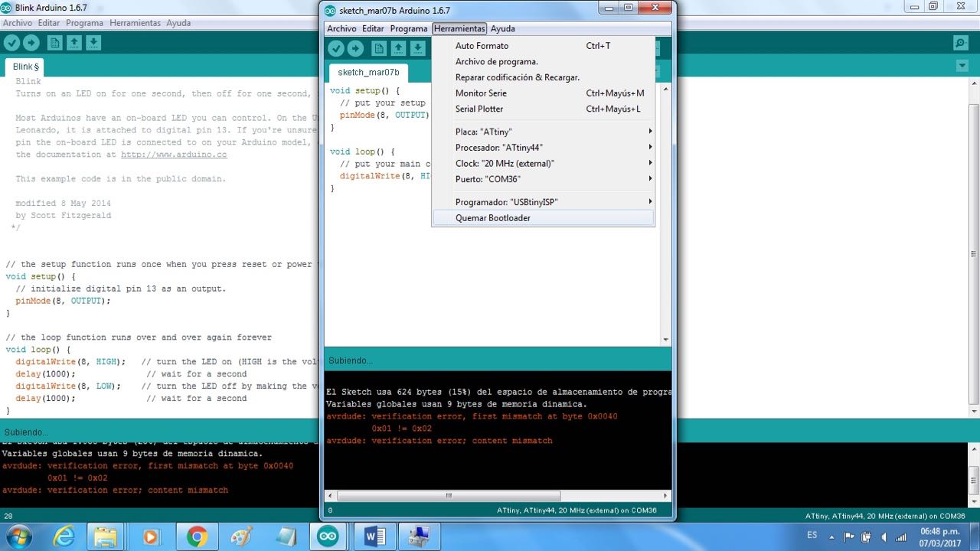Click horizontal scrollbar thumb in sketch_mar07b console

click(x=449, y=496)
